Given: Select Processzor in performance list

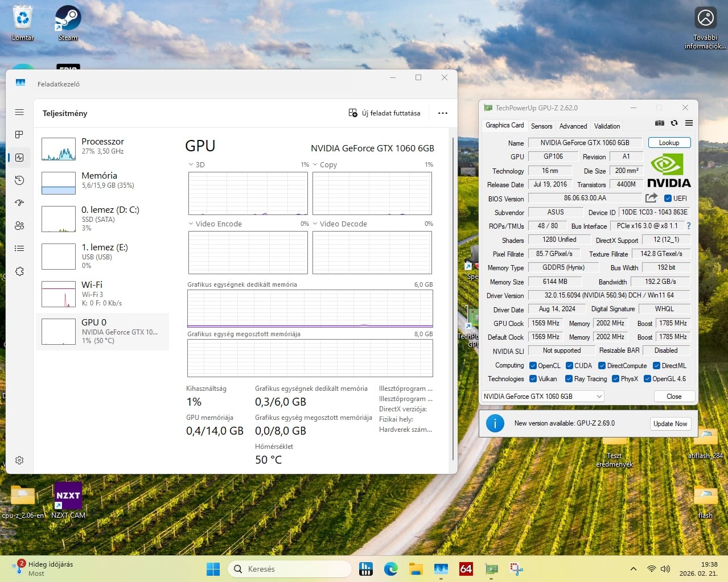Looking at the screenshot, I should click(102, 149).
